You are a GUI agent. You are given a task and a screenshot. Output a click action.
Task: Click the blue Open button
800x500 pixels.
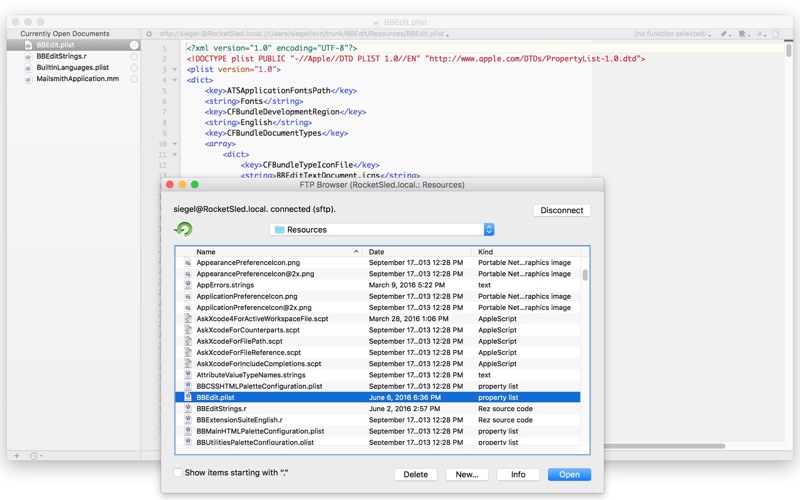click(569, 474)
